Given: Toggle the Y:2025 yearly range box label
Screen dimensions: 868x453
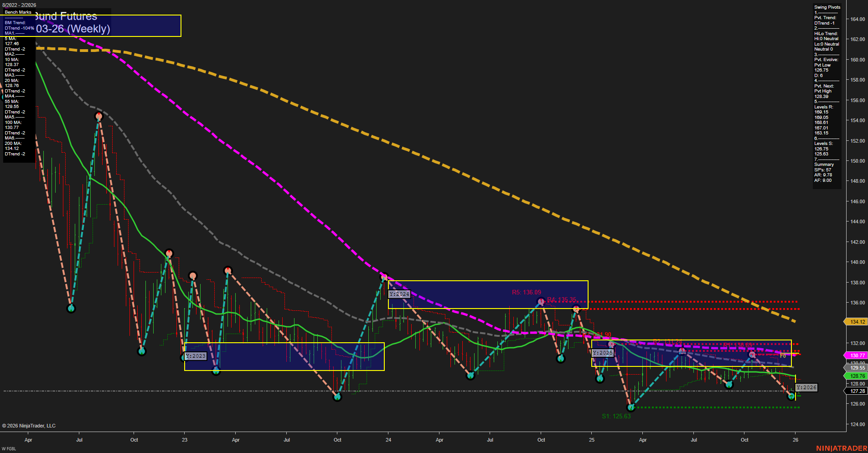Looking at the screenshot, I should pyautogui.click(x=603, y=352).
